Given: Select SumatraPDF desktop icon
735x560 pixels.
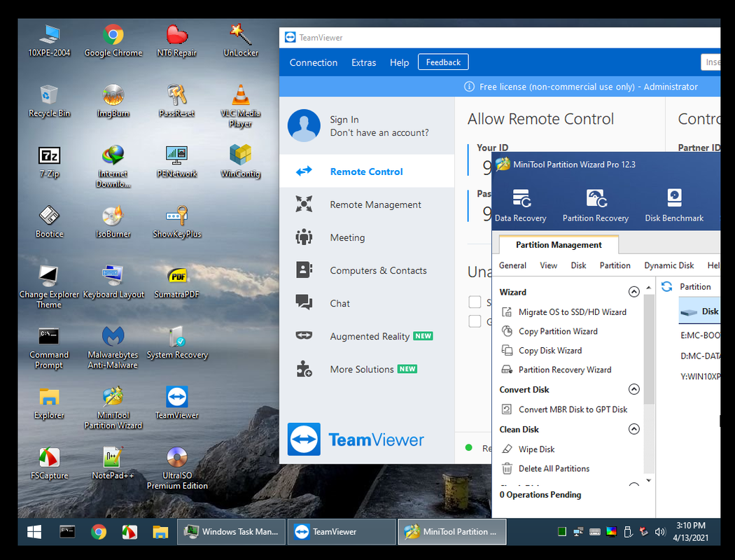Looking at the screenshot, I should click(176, 282).
